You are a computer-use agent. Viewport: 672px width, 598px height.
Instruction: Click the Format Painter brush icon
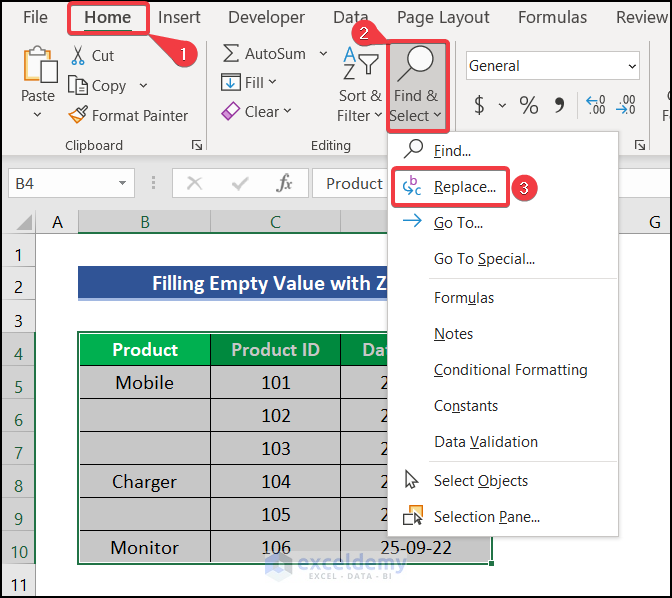click(x=78, y=115)
